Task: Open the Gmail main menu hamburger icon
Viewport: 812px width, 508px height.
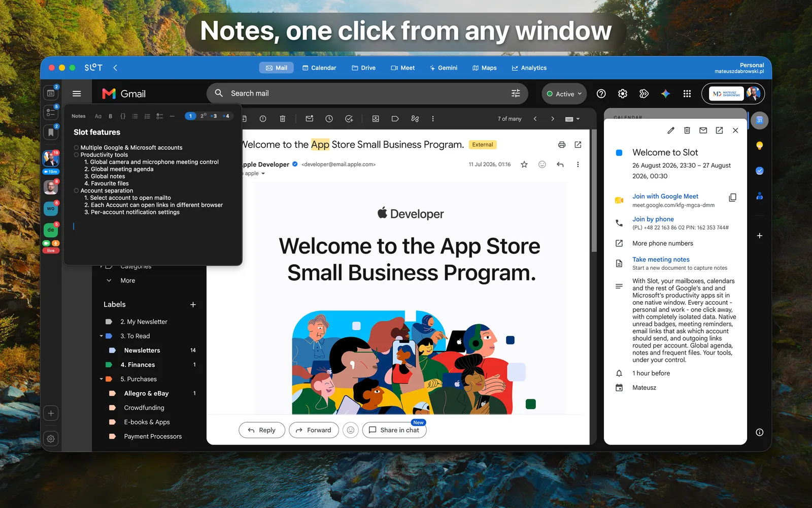Action: coord(77,93)
